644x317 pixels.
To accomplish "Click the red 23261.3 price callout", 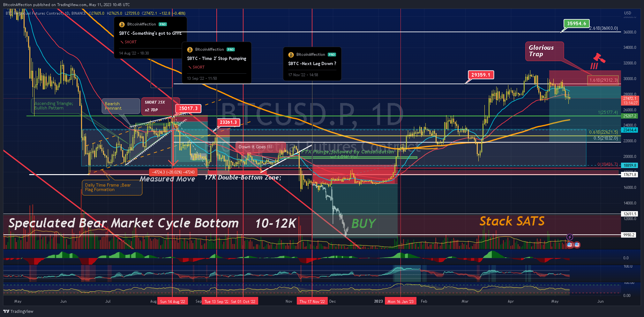I will pos(228,122).
